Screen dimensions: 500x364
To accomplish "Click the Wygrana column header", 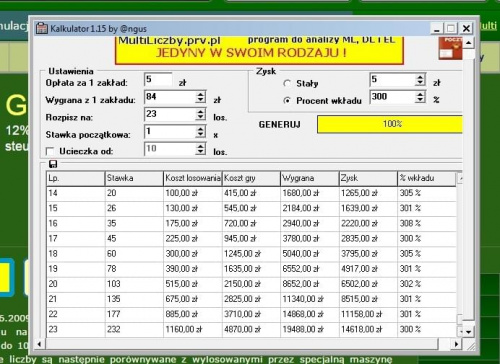I will click(310, 178).
